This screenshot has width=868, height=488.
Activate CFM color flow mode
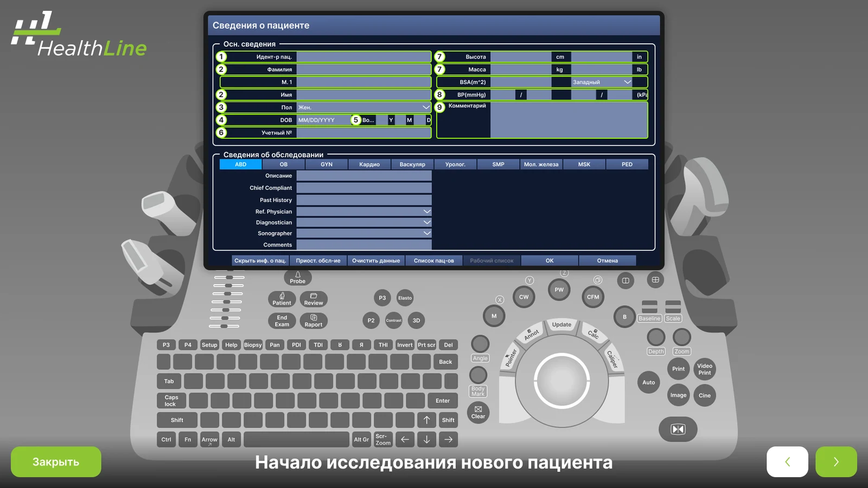tap(593, 297)
